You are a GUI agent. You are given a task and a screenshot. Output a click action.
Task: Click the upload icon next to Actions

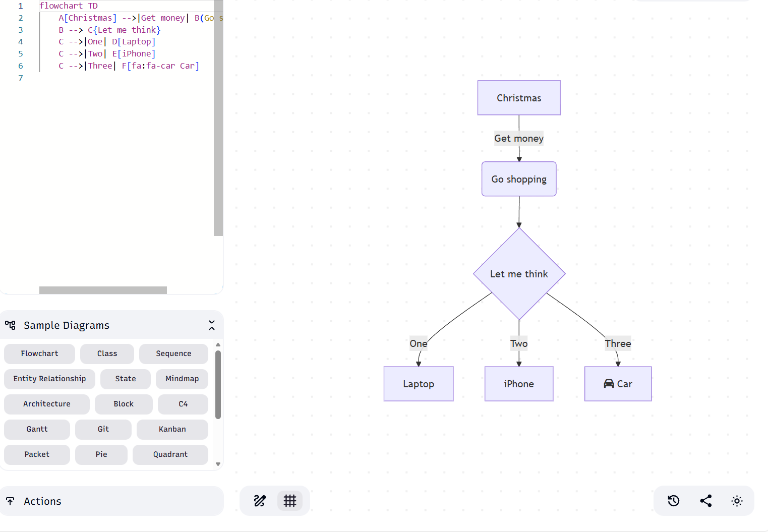10,501
